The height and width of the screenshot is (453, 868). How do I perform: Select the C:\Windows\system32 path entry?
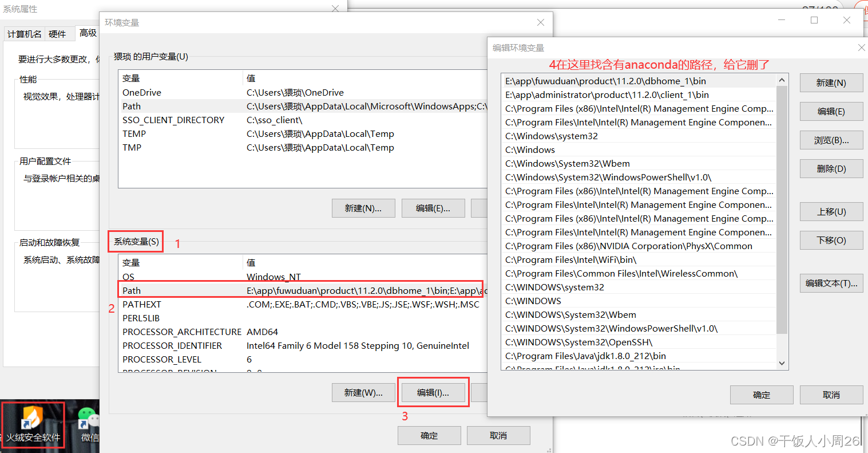[639, 136]
